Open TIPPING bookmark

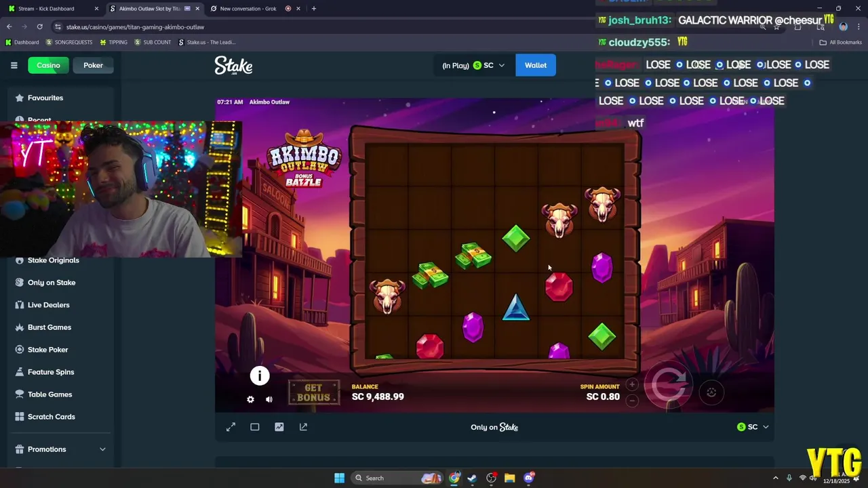(113, 42)
